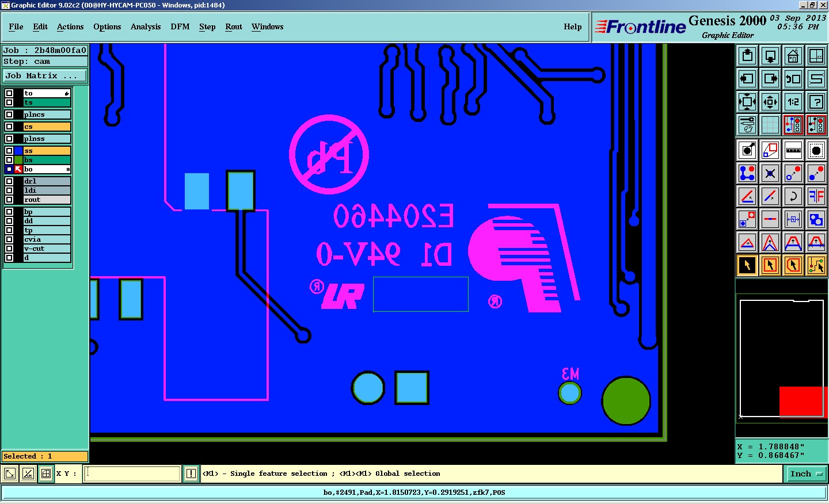Toggle display checkbox for layer to
Image resolution: width=829 pixels, height=504 pixels.
click(9, 93)
